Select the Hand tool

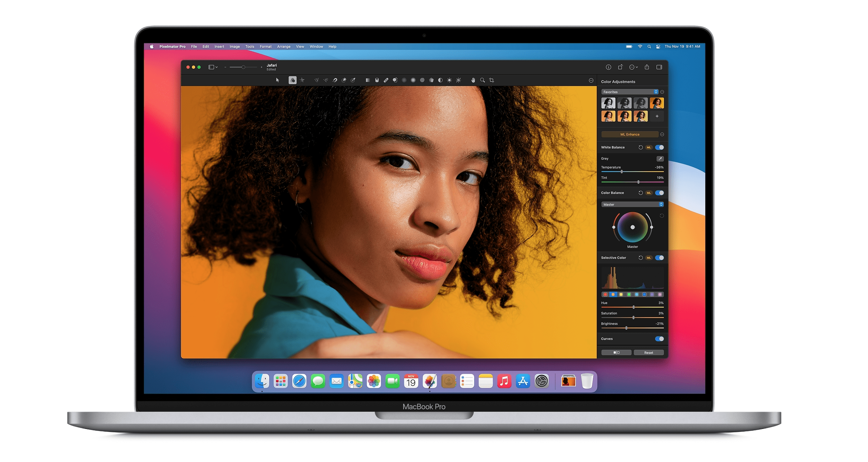tap(473, 80)
